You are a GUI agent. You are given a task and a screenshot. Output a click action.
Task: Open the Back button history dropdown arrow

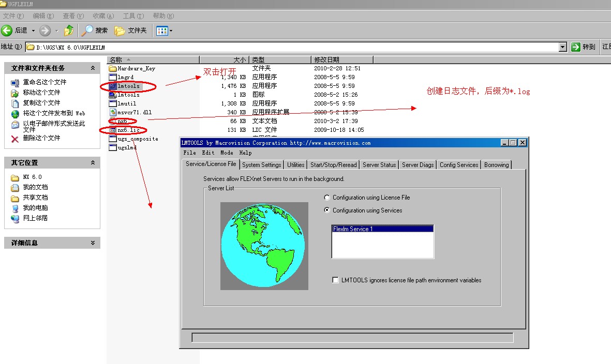coord(33,31)
